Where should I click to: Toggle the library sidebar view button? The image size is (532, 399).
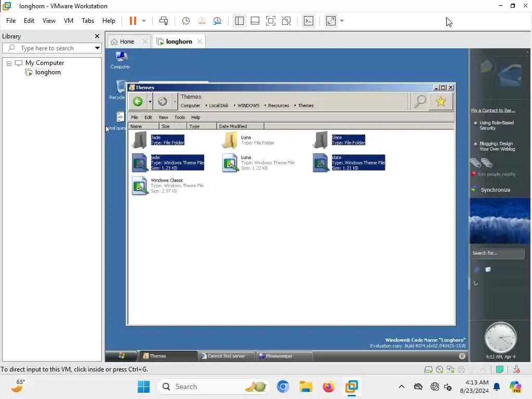(x=239, y=21)
